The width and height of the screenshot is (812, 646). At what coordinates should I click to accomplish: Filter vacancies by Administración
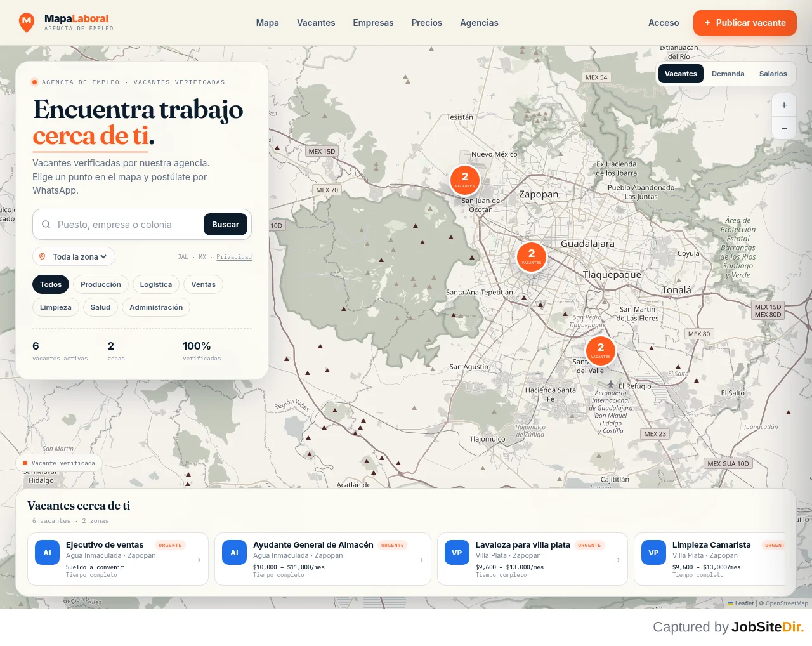[156, 307]
